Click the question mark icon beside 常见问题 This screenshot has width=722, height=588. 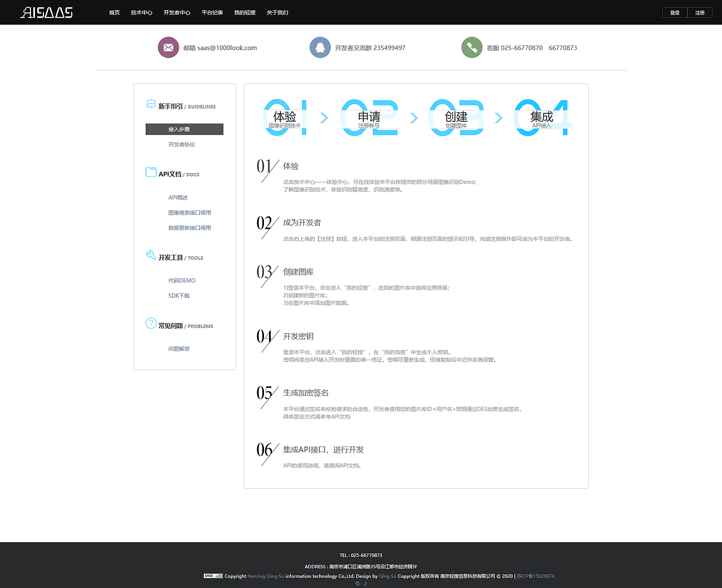151,323
